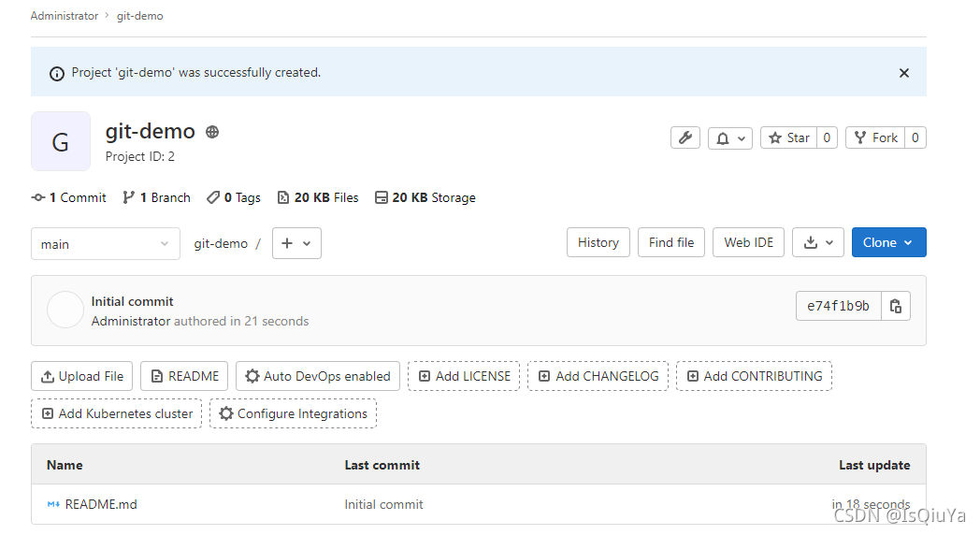Launch the Web IDE
980x535 pixels.
[749, 242]
